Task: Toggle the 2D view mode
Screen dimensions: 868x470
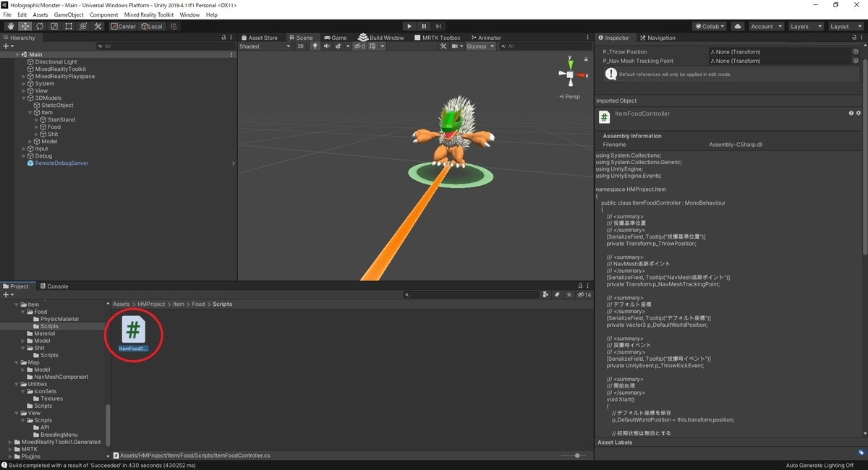Action: (301, 46)
